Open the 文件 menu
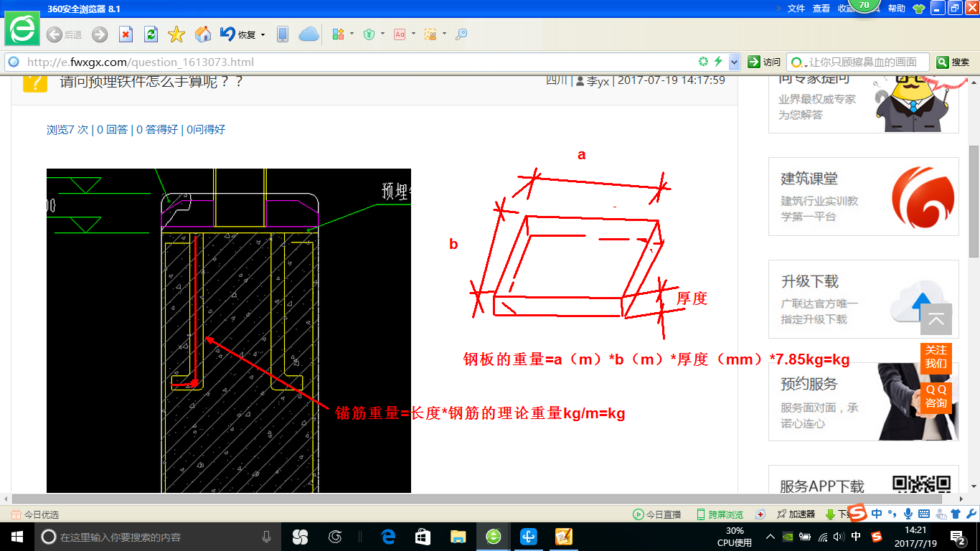 [796, 9]
